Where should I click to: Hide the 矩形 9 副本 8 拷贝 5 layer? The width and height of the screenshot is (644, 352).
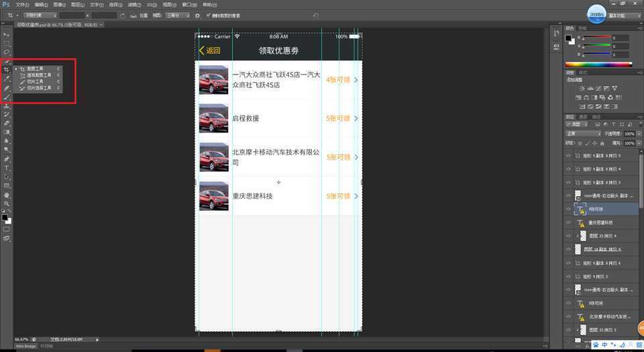(568, 156)
